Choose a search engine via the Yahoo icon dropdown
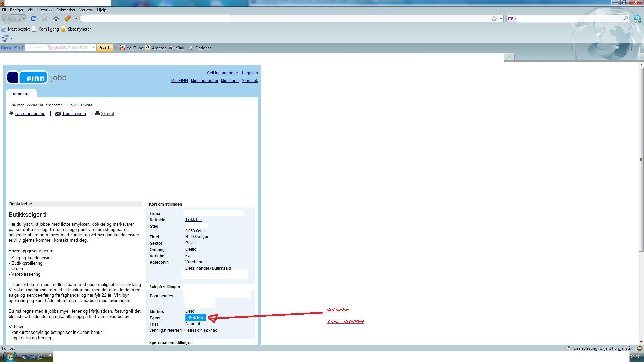644x362 pixels. 512,19
